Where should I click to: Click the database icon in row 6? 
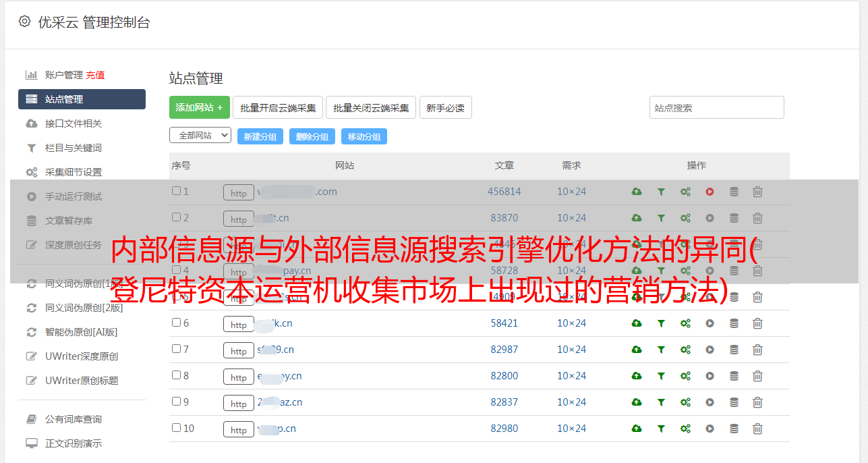tap(734, 323)
